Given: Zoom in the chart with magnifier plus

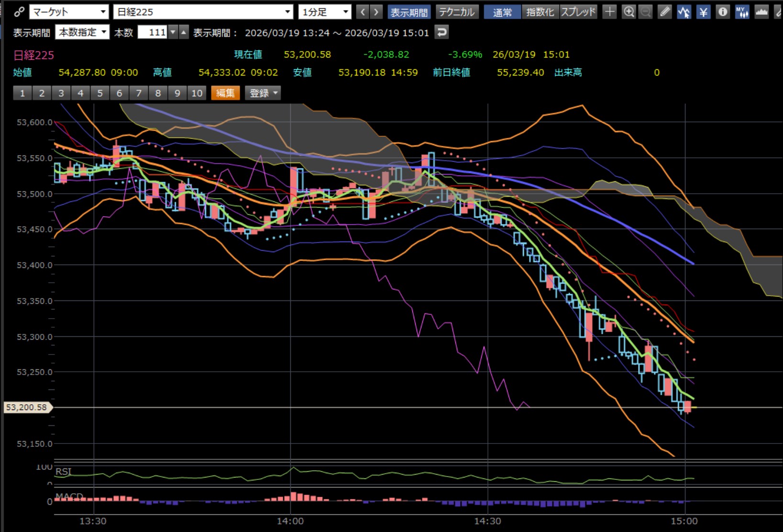Looking at the screenshot, I should tap(629, 12).
